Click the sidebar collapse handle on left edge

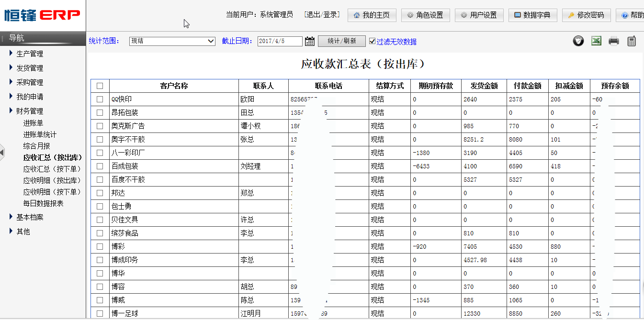2,152
